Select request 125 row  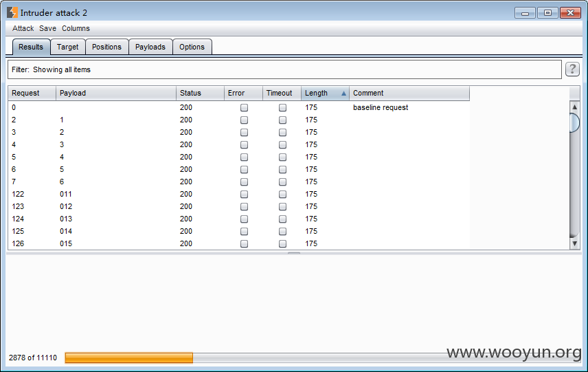[x=238, y=231]
